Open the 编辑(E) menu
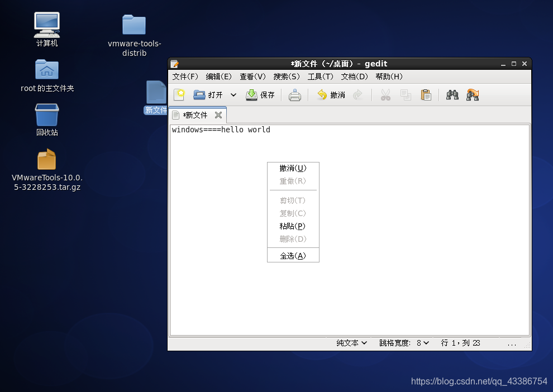Screen dimensions: 553x392 point(218,77)
